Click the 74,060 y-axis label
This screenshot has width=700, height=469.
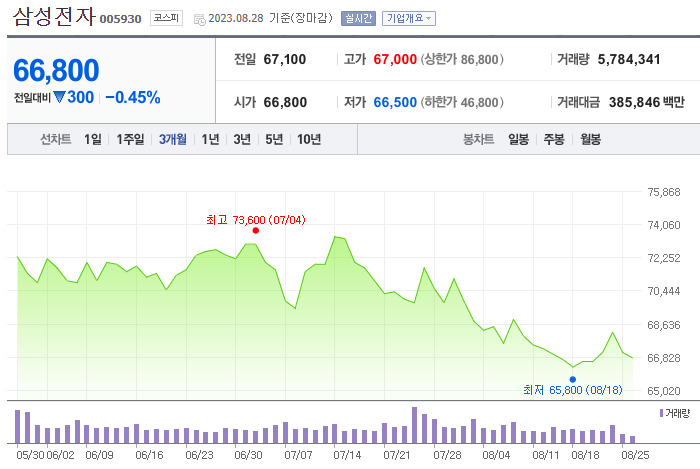click(x=664, y=225)
